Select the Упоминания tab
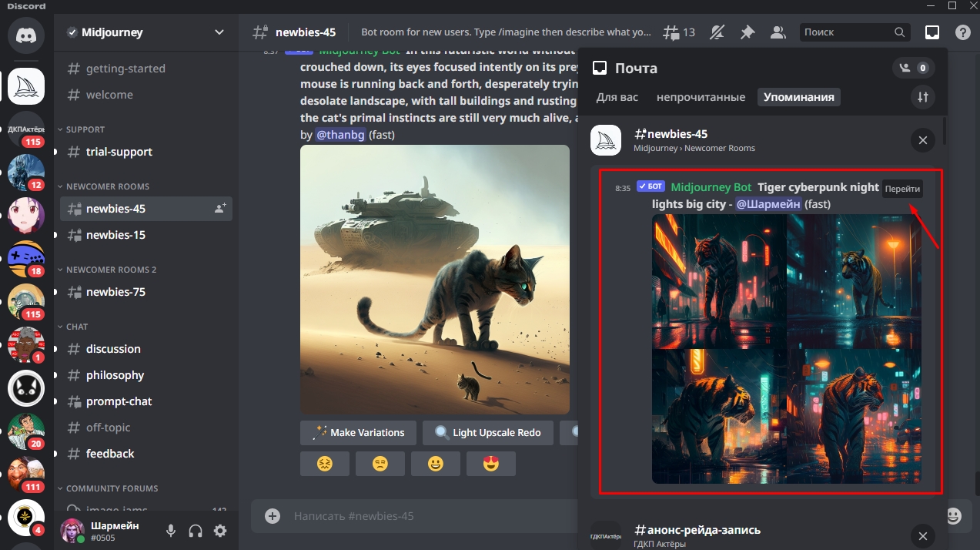The image size is (980, 550). click(x=798, y=97)
